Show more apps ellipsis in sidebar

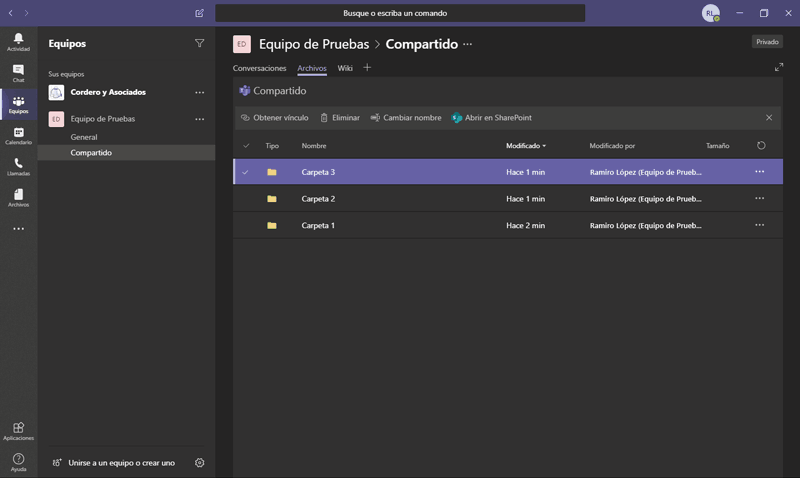coord(18,229)
